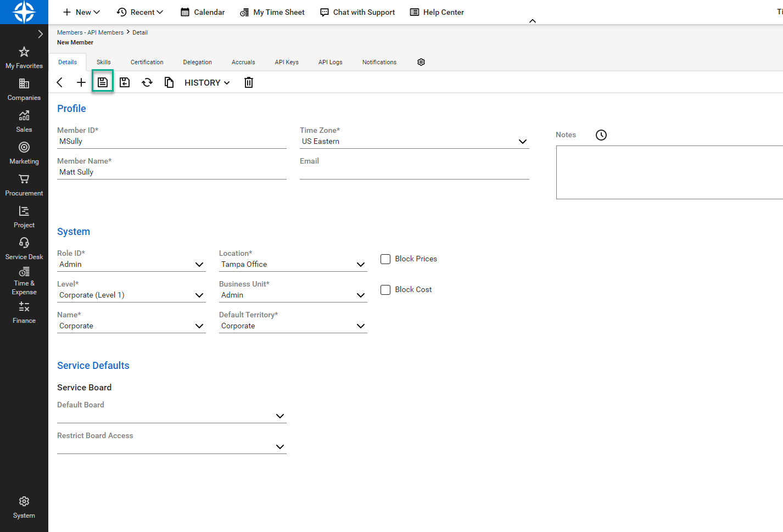
Task: Delete the record with the trash icon
Action: (x=248, y=82)
